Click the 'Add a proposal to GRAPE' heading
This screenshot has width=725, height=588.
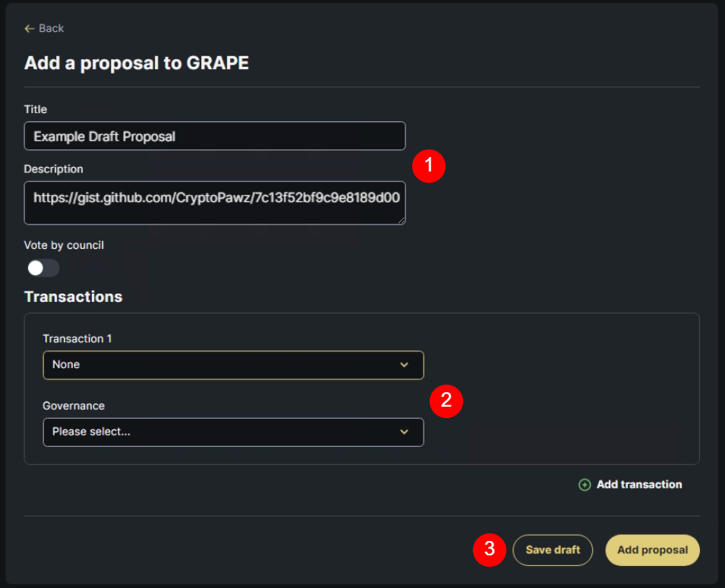(x=137, y=63)
